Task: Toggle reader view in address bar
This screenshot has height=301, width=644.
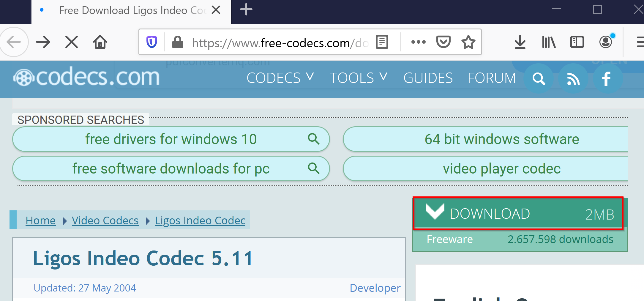Action: click(x=382, y=42)
